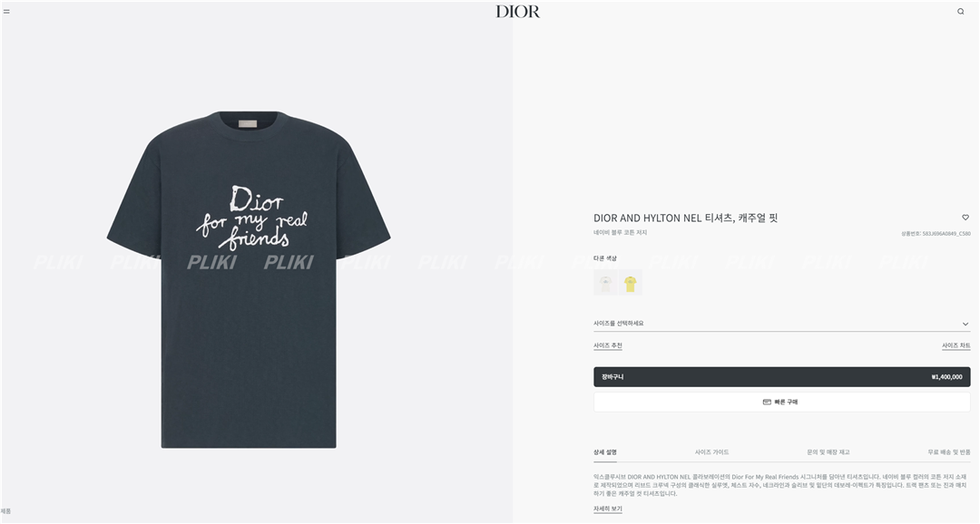Select the white t-shirt color option
Image resolution: width=980 pixels, height=524 pixels.
[605, 283]
